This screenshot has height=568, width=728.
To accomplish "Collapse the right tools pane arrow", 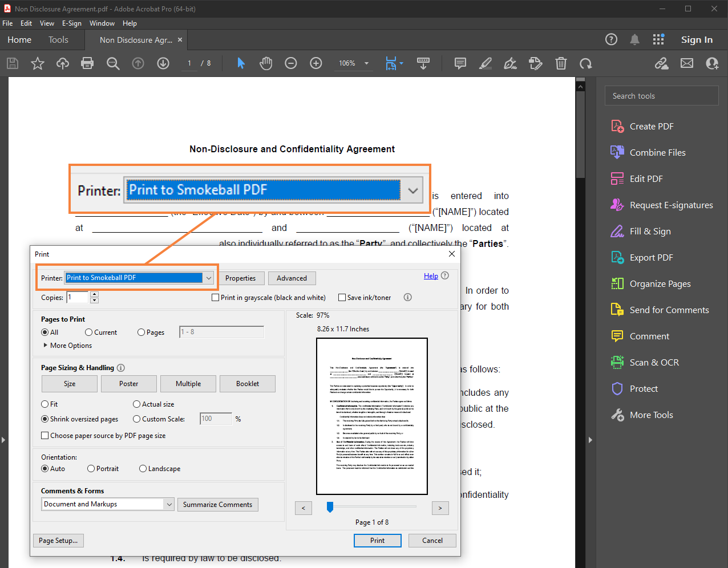I will [x=590, y=440].
